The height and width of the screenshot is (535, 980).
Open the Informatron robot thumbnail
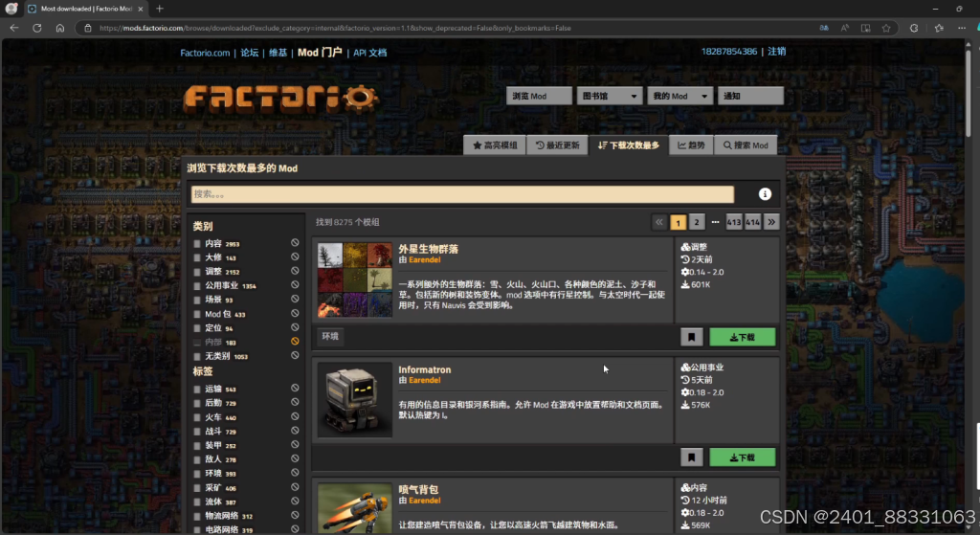354,400
